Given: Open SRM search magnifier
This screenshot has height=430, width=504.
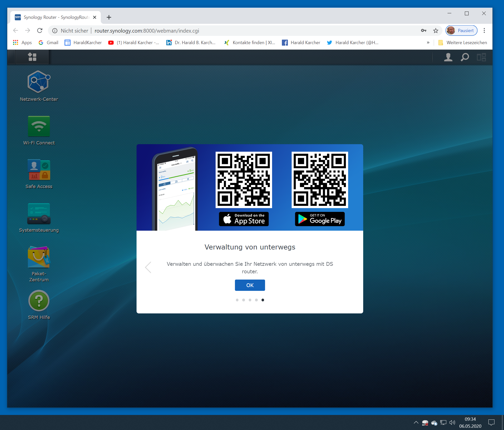Looking at the screenshot, I should [465, 57].
